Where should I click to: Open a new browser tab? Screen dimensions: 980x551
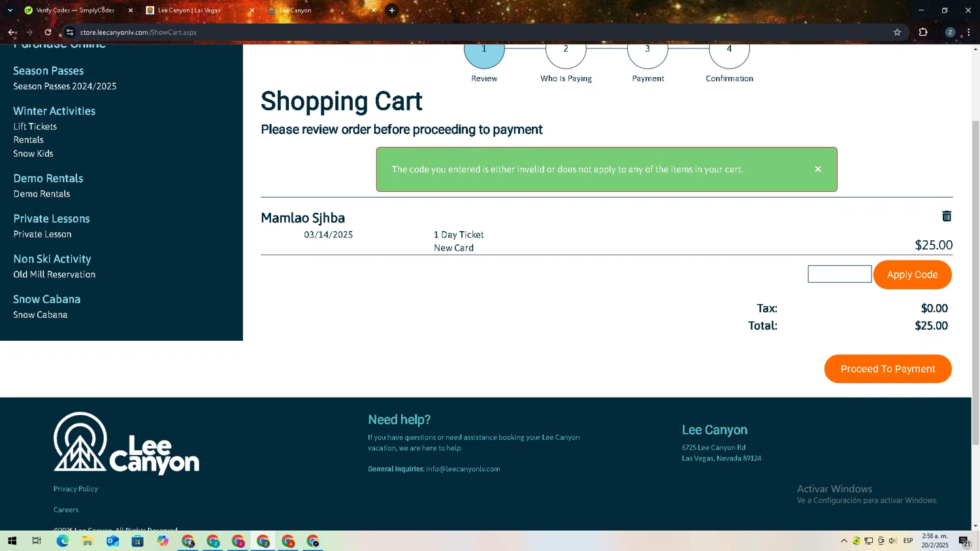point(392,10)
